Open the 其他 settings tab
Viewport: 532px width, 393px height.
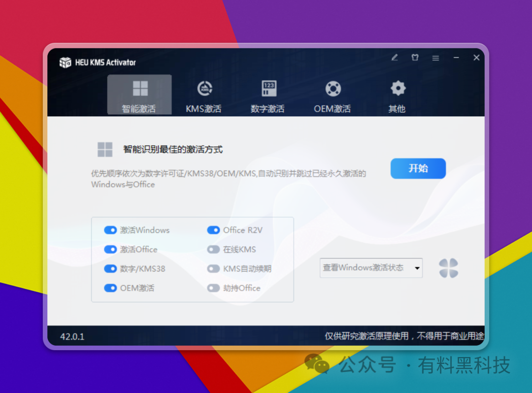[398, 96]
